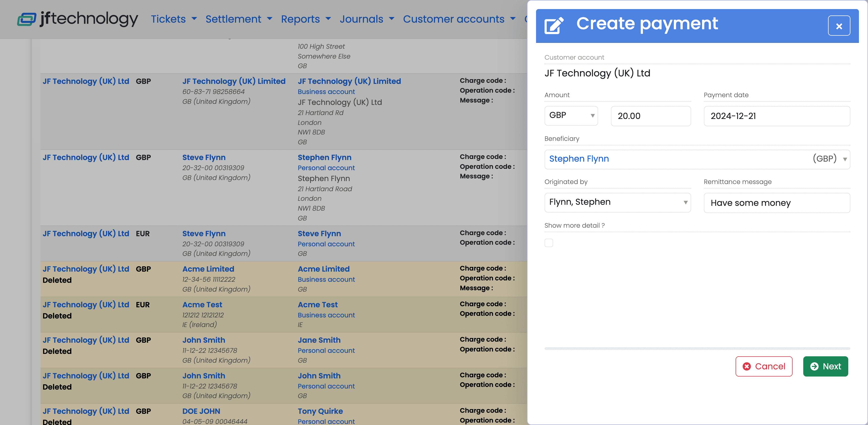The image size is (868, 425).
Task: Open the GBP currency dropdown
Action: (x=571, y=116)
